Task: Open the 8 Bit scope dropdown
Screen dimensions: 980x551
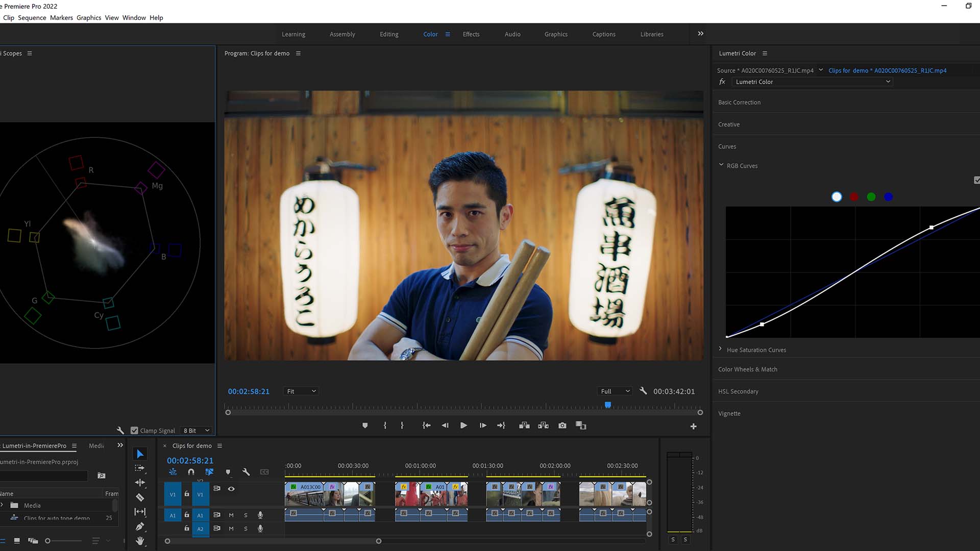Action: (195, 430)
